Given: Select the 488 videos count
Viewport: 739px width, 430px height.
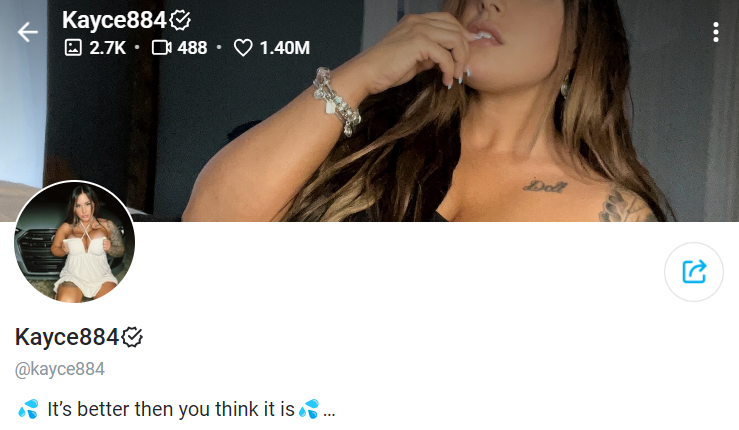Looking at the screenshot, I should [x=192, y=48].
